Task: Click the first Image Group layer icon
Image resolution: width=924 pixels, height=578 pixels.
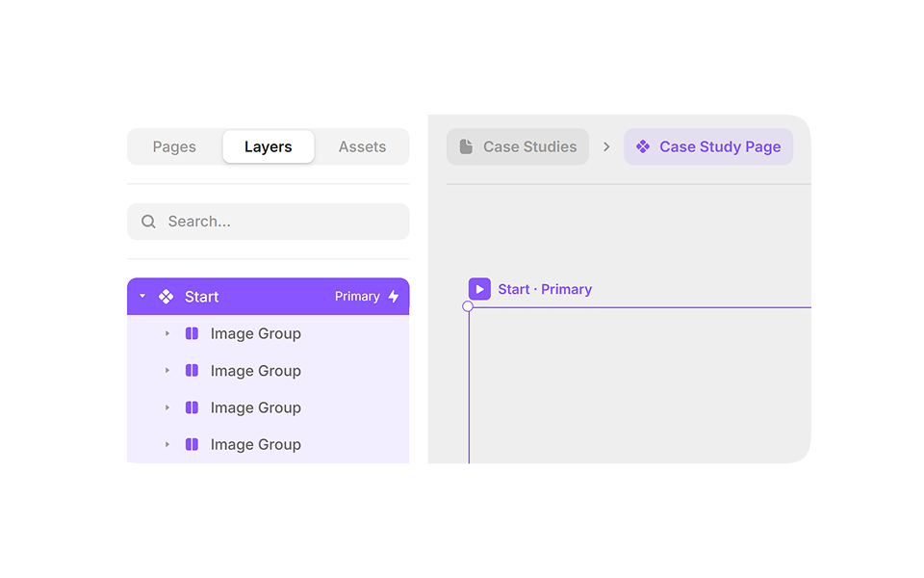Action: click(191, 333)
